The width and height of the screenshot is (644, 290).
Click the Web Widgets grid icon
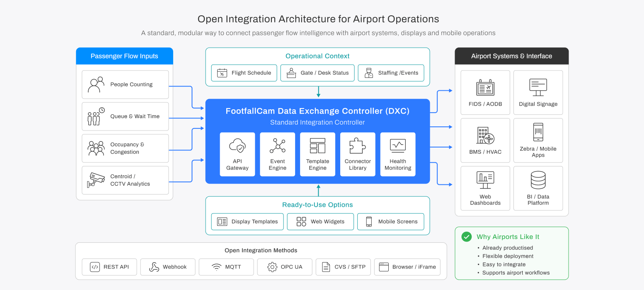pos(301,222)
